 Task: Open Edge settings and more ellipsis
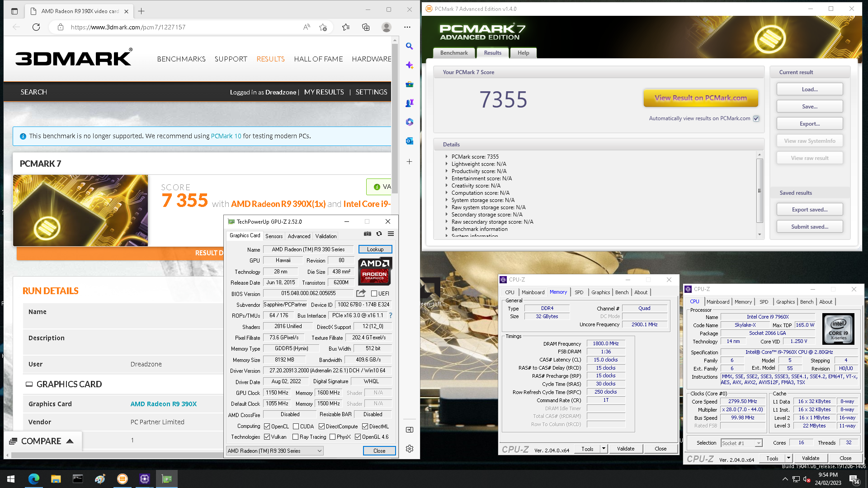pos(407,27)
